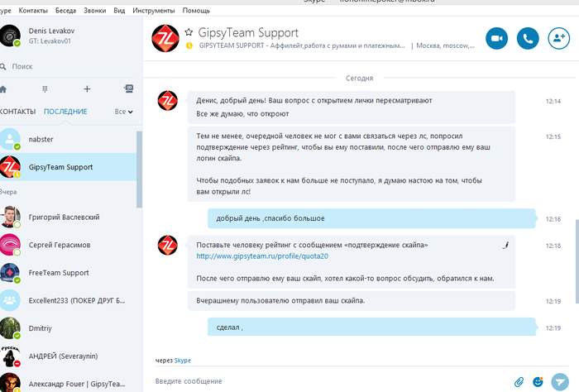The height and width of the screenshot is (392, 579).
Task: Open the Home icon in sidebar
Action: pos(3,89)
